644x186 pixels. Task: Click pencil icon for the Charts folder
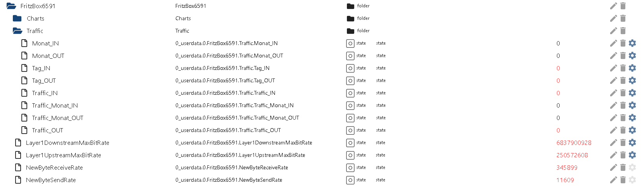[x=613, y=18]
